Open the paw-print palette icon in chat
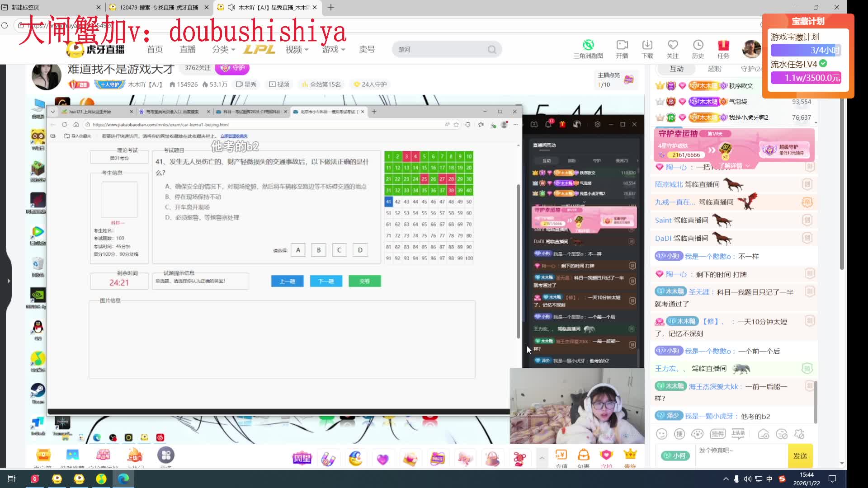 point(698,434)
